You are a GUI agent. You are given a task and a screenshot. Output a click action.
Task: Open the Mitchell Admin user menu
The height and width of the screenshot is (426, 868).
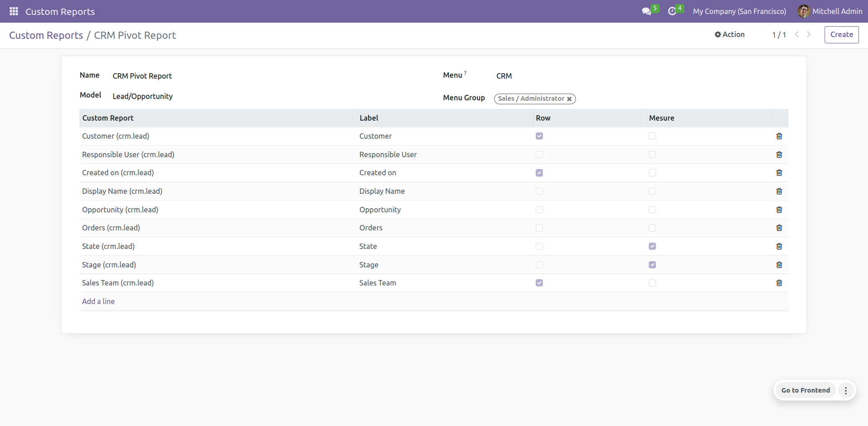click(x=830, y=11)
